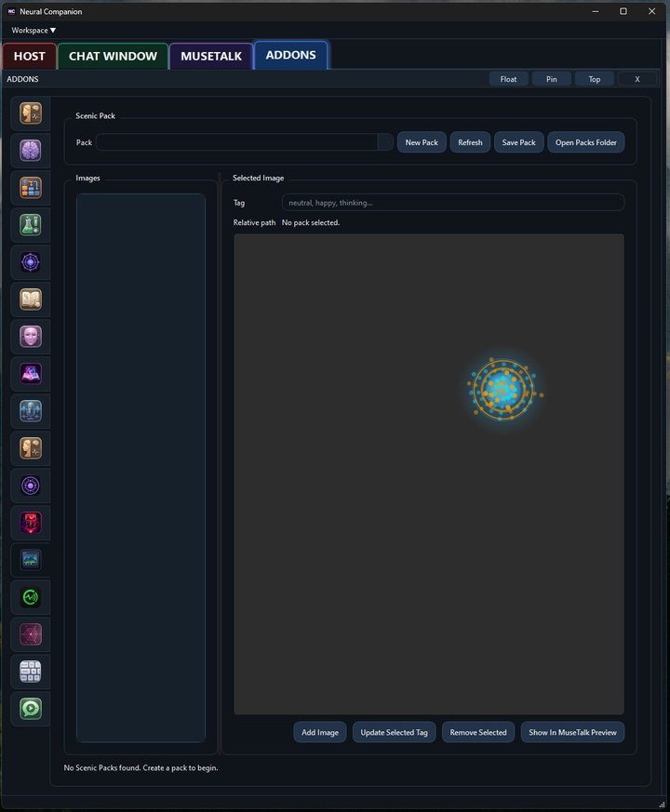Click the Add Image button
The image size is (670, 812).
point(320,732)
